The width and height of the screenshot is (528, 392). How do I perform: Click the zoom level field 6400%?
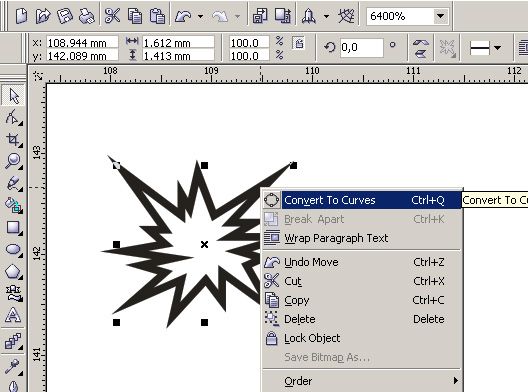399,16
